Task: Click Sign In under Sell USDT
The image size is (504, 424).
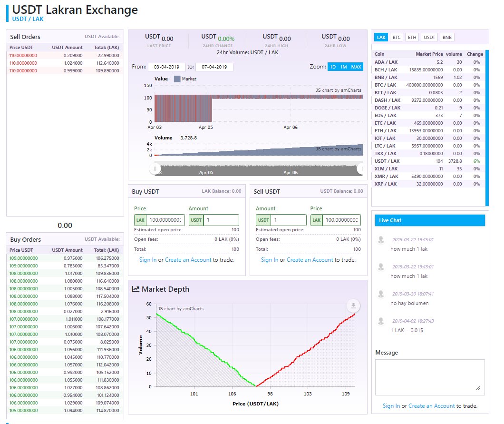Action: coord(270,260)
